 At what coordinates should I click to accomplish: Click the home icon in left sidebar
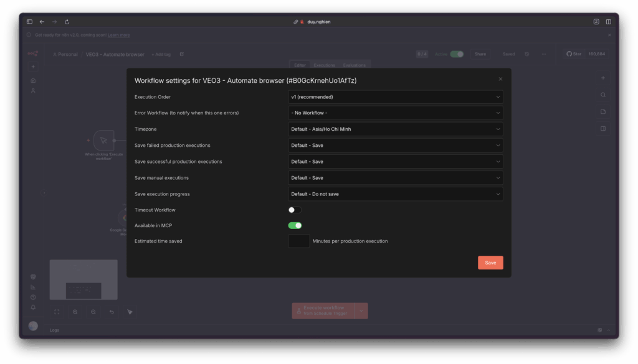click(33, 80)
